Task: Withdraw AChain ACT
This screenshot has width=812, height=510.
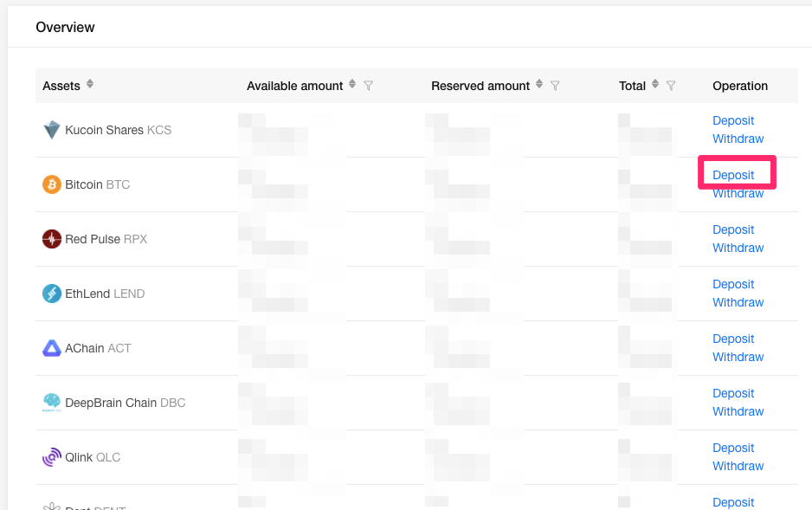Action: [738, 358]
